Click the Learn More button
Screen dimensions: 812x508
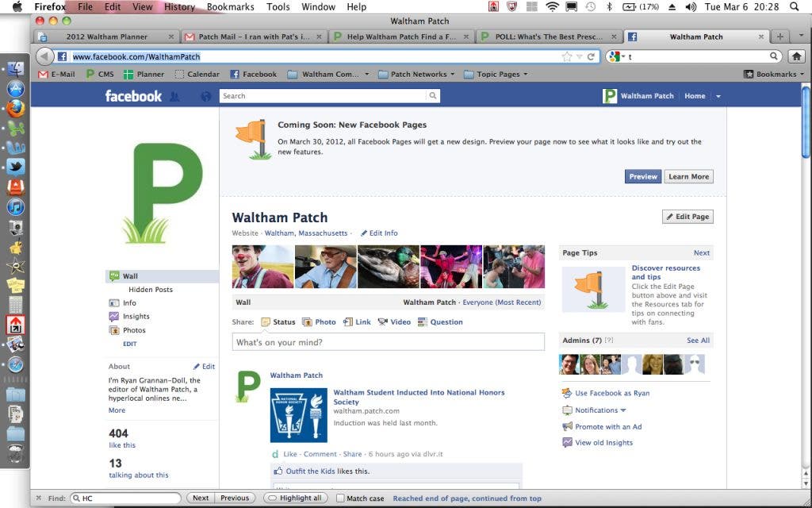point(688,176)
